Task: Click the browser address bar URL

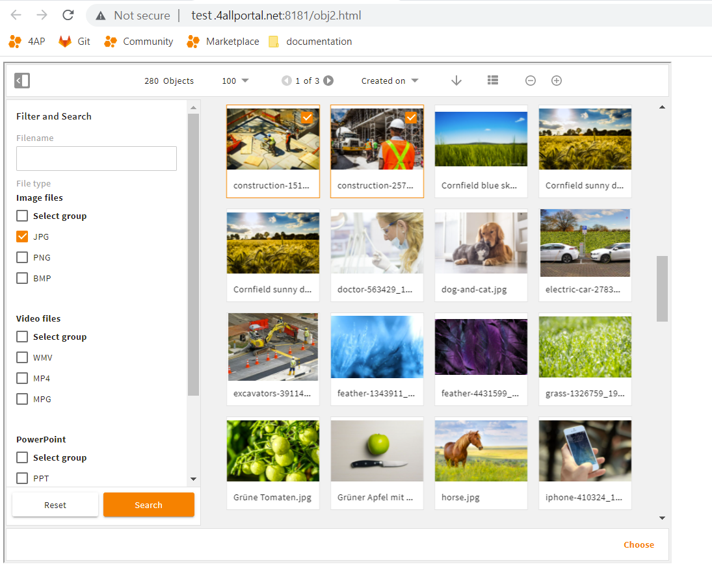Action: coord(276,16)
